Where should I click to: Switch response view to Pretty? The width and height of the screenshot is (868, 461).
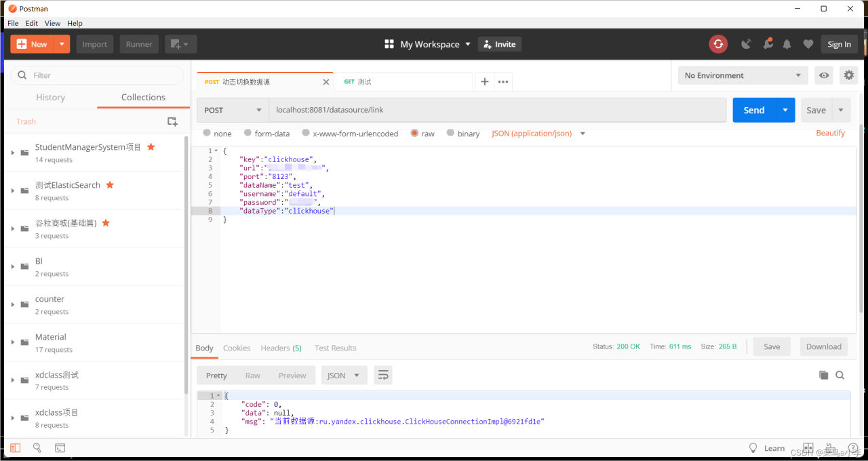pyautogui.click(x=216, y=375)
